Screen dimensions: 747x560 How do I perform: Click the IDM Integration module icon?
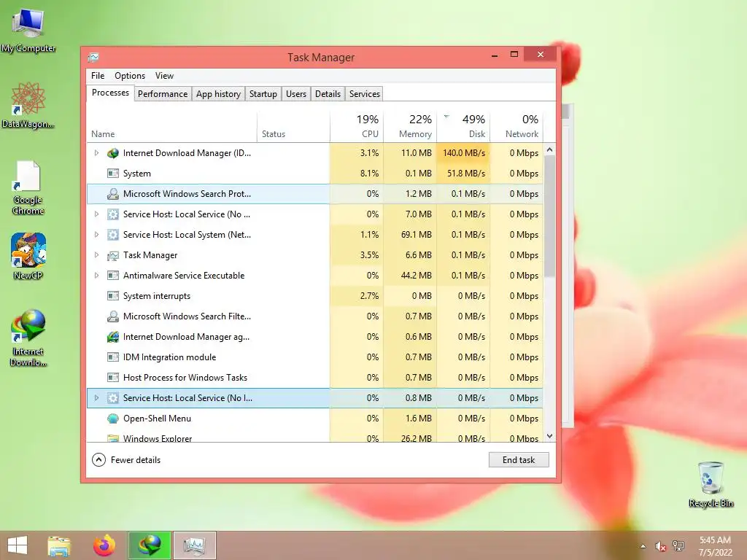coord(113,357)
